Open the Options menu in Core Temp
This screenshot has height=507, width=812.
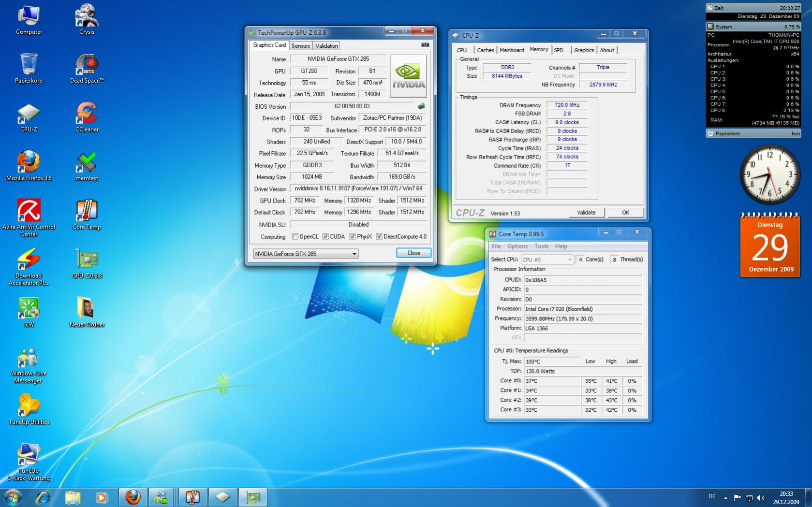click(517, 246)
